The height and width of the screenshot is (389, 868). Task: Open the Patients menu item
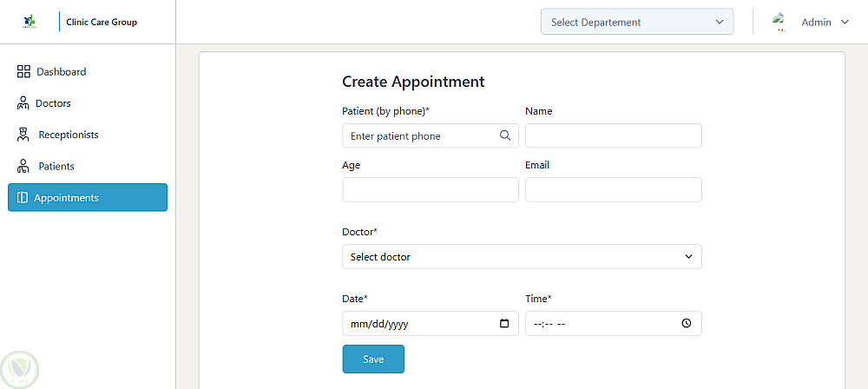click(56, 166)
